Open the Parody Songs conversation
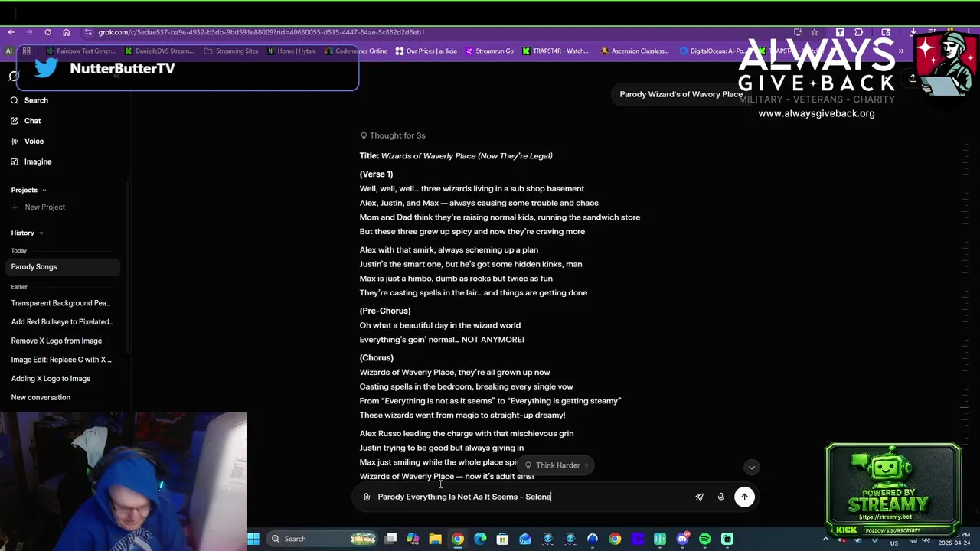 pos(61,267)
